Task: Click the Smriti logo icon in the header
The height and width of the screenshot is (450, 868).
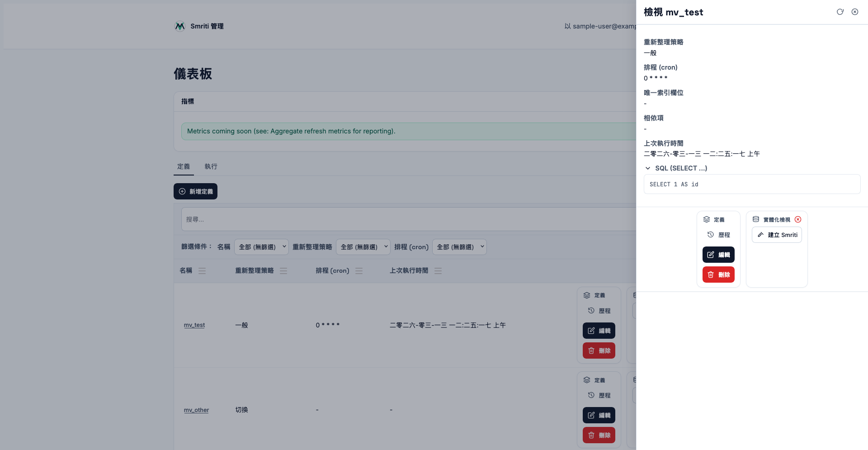Action: tap(180, 26)
